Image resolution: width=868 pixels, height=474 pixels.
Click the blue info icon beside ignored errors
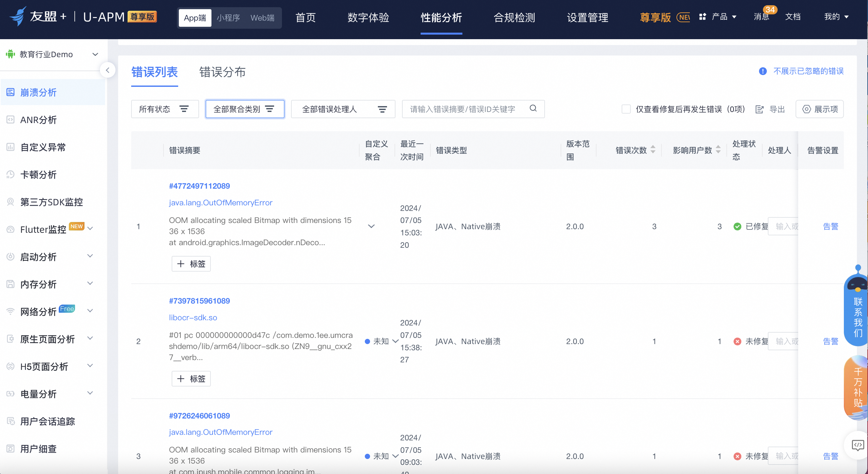763,71
